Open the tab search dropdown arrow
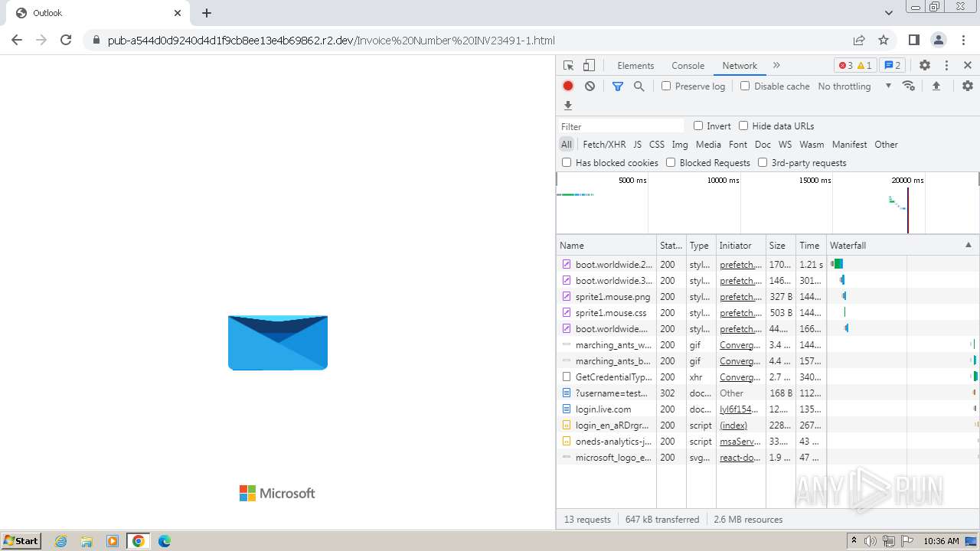980x551 pixels. coord(888,13)
